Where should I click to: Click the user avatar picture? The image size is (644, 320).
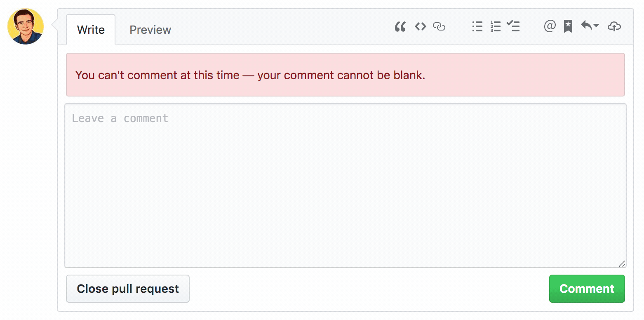tap(26, 26)
